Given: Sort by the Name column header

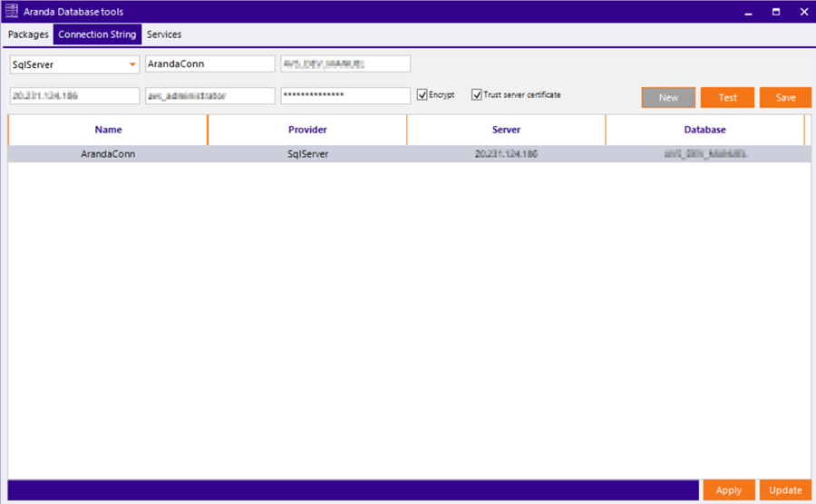Looking at the screenshot, I should coord(108,130).
